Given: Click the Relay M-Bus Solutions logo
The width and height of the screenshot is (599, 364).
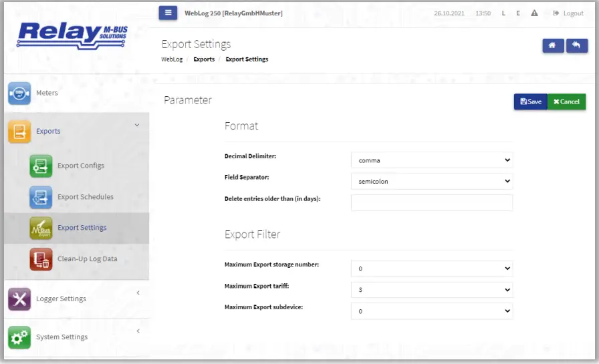Looking at the screenshot, I should click(x=72, y=35).
